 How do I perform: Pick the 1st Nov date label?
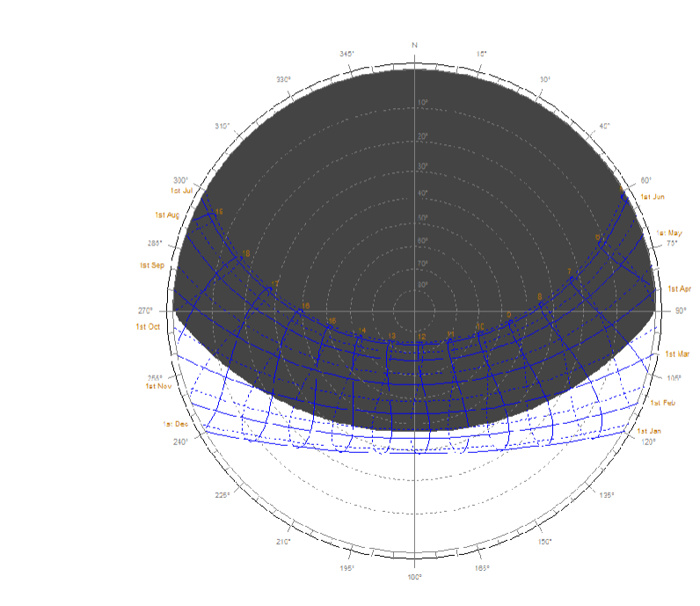pyautogui.click(x=158, y=386)
